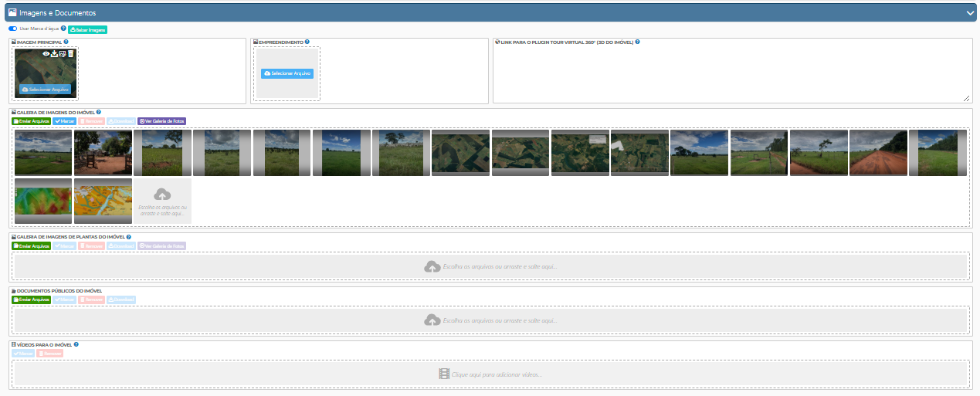This screenshot has width=980, height=396.
Task: Click the cloud upload tile in image gallery
Action: pyautogui.click(x=162, y=201)
